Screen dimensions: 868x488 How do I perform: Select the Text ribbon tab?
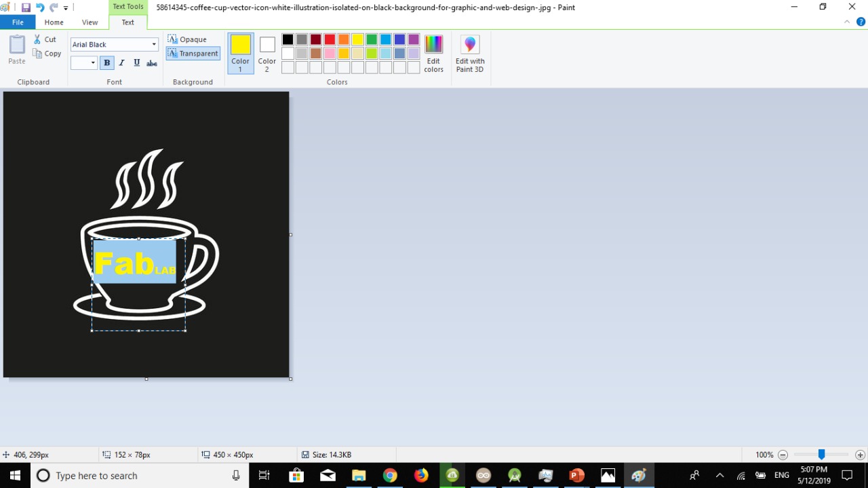[x=128, y=22]
